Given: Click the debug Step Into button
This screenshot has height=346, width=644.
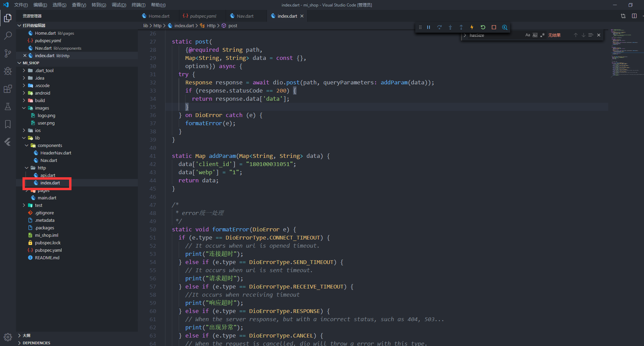Looking at the screenshot, I should (x=450, y=27).
